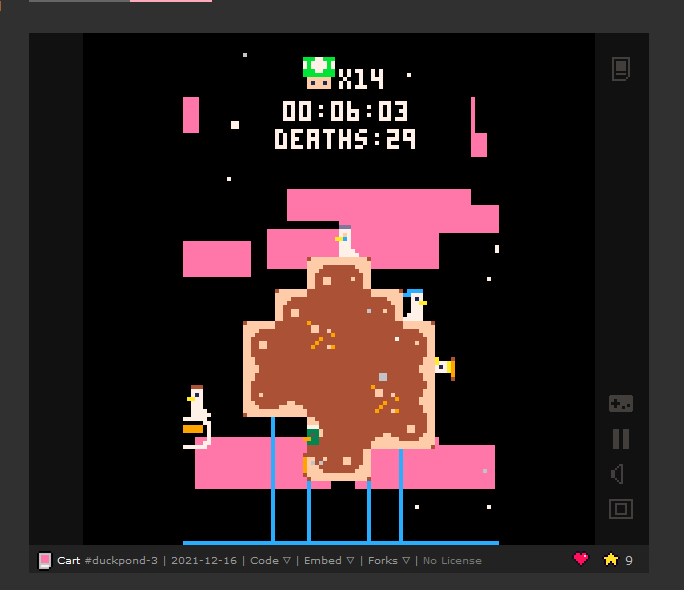684x590 pixels.
Task: Click the gamepad controls icon
Action: click(x=621, y=403)
